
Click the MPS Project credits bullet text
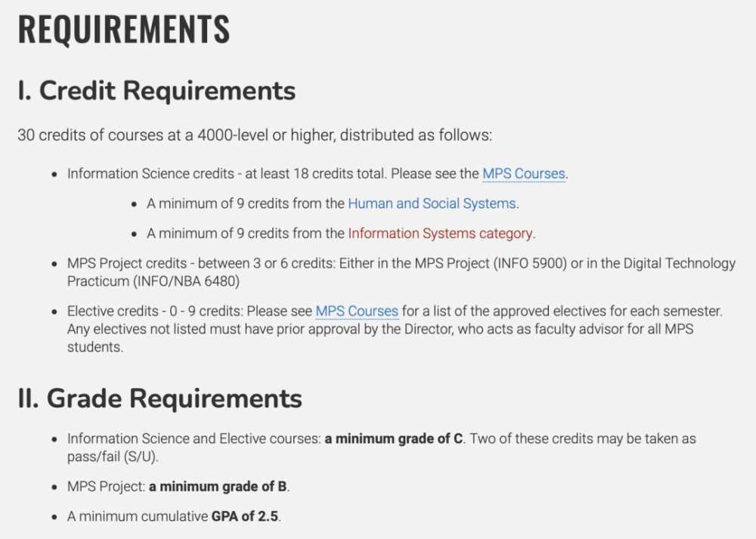[x=401, y=272]
